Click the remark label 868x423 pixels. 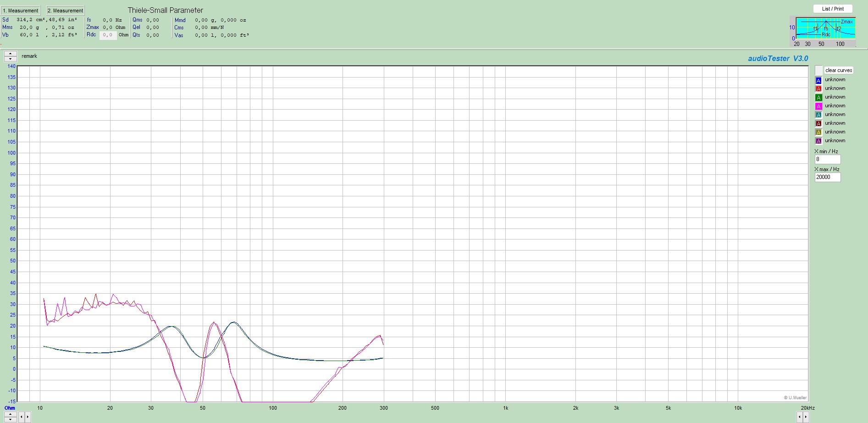(x=29, y=56)
